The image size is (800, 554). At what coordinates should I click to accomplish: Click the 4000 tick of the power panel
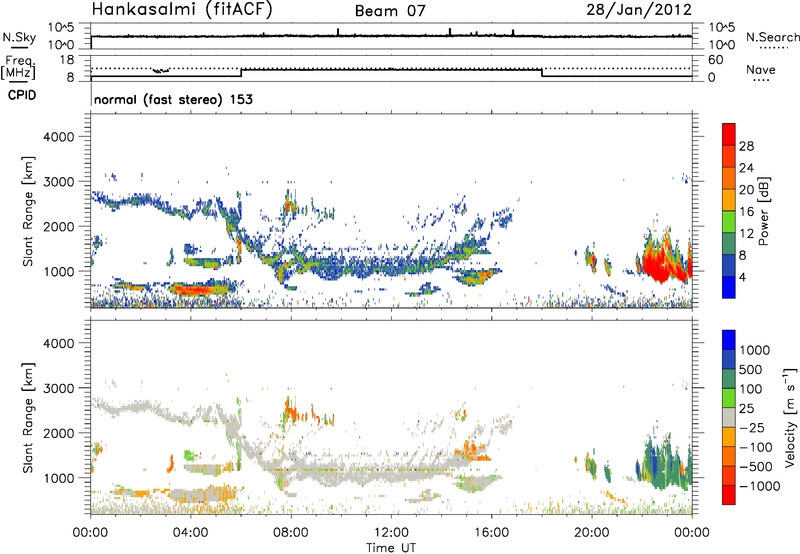pyautogui.click(x=58, y=137)
